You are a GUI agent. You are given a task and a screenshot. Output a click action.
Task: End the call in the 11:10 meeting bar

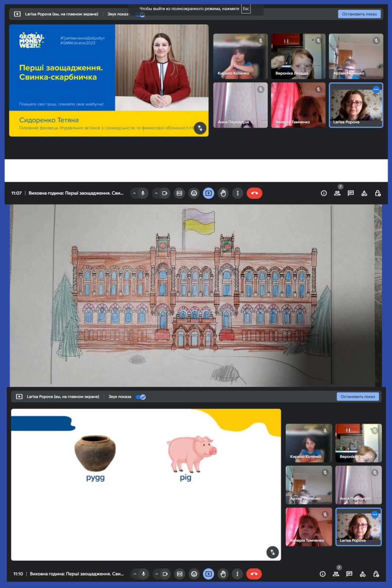[254, 574]
